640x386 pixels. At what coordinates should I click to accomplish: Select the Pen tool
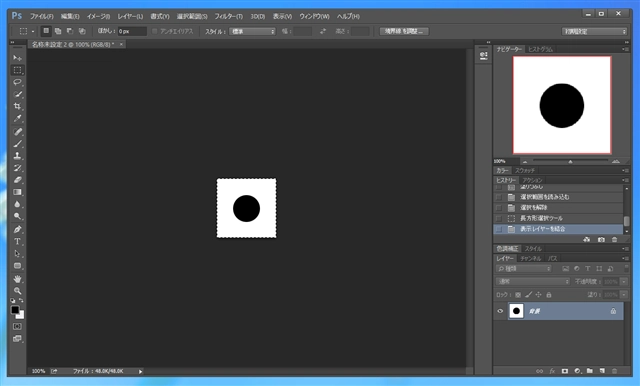[x=17, y=229]
